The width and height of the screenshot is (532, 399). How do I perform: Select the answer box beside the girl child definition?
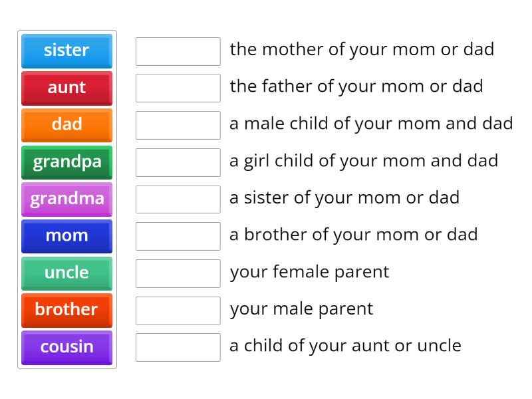(x=177, y=162)
